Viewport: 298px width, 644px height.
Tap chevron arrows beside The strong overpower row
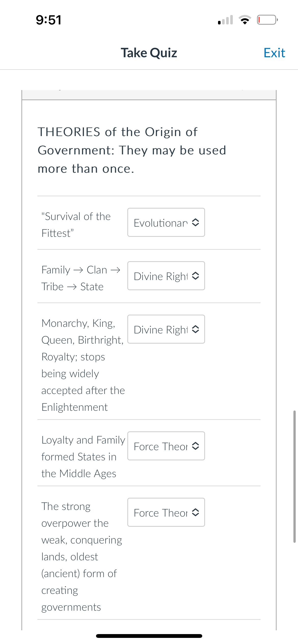[195, 512]
